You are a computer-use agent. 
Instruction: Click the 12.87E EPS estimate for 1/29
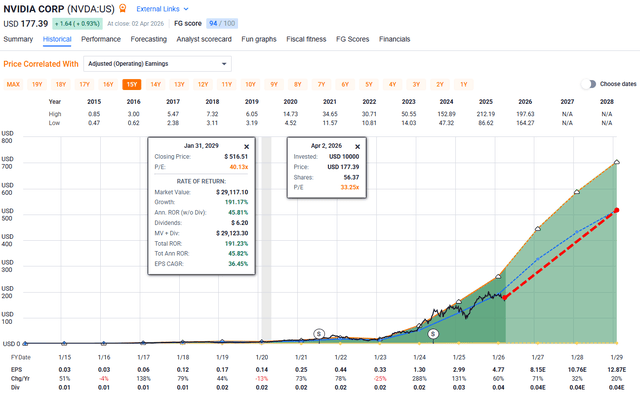point(616,370)
